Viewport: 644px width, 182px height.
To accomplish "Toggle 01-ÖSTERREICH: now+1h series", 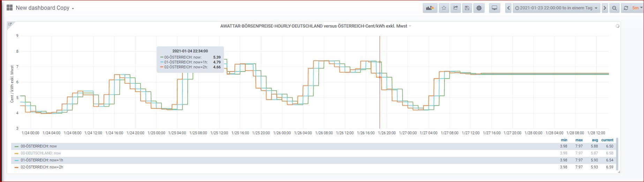I will pyautogui.click(x=42, y=160).
